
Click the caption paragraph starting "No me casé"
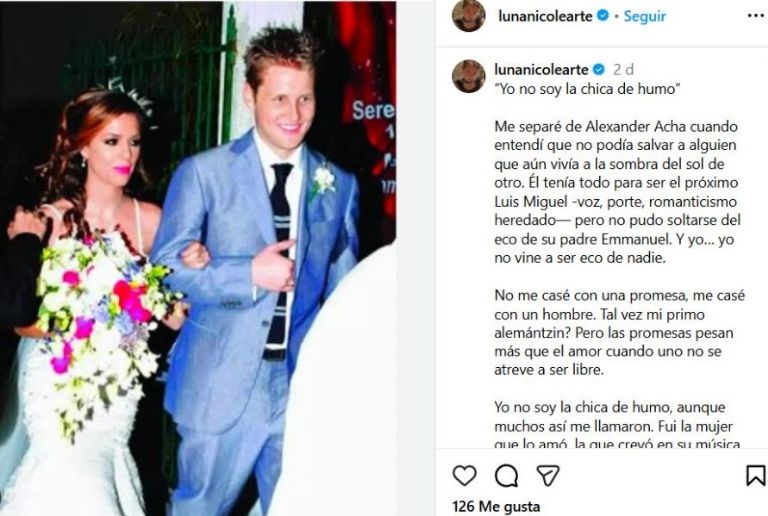[619, 332]
